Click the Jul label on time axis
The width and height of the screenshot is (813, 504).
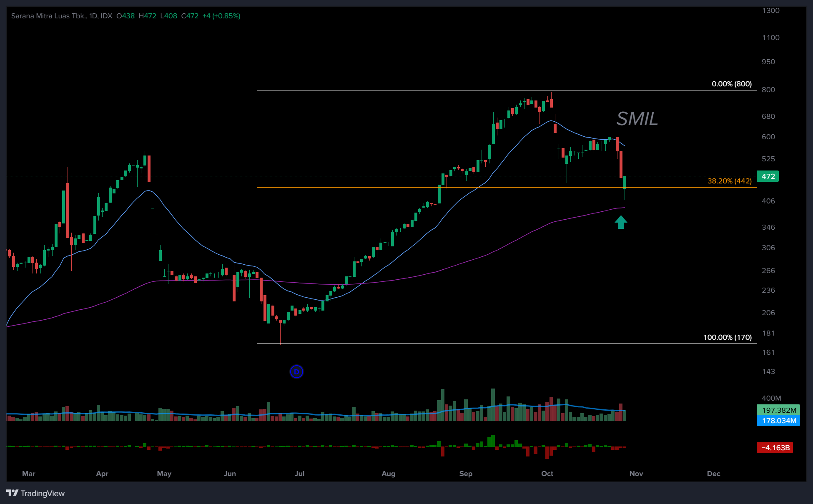[299, 474]
